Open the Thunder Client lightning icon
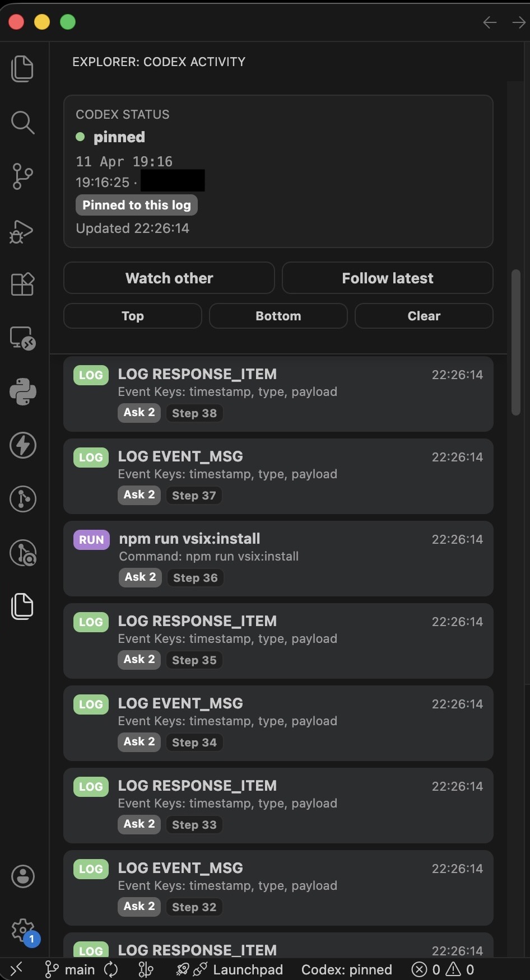Image resolution: width=530 pixels, height=980 pixels. tap(22, 446)
